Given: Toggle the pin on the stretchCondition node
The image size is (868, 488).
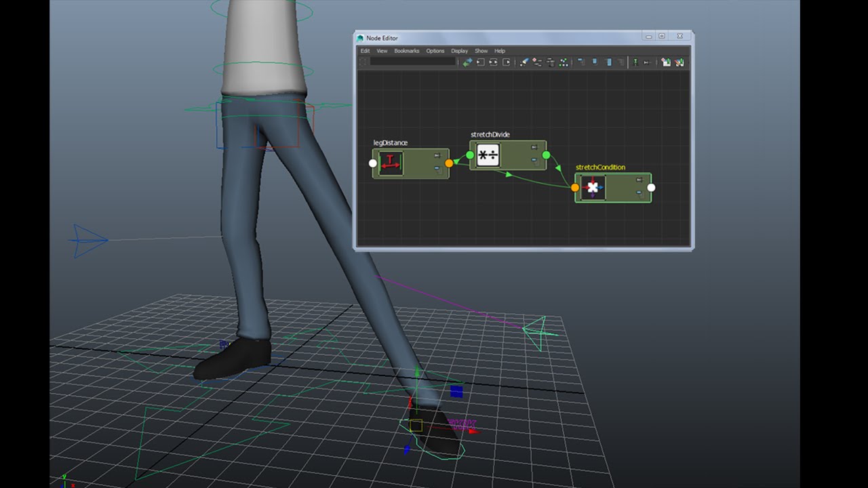Looking at the screenshot, I should [x=640, y=180].
